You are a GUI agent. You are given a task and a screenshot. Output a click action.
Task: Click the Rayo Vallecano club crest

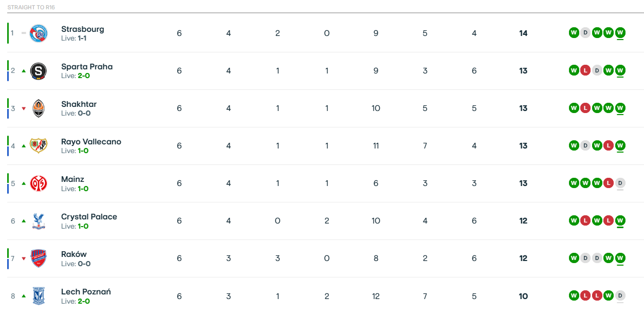(x=39, y=146)
